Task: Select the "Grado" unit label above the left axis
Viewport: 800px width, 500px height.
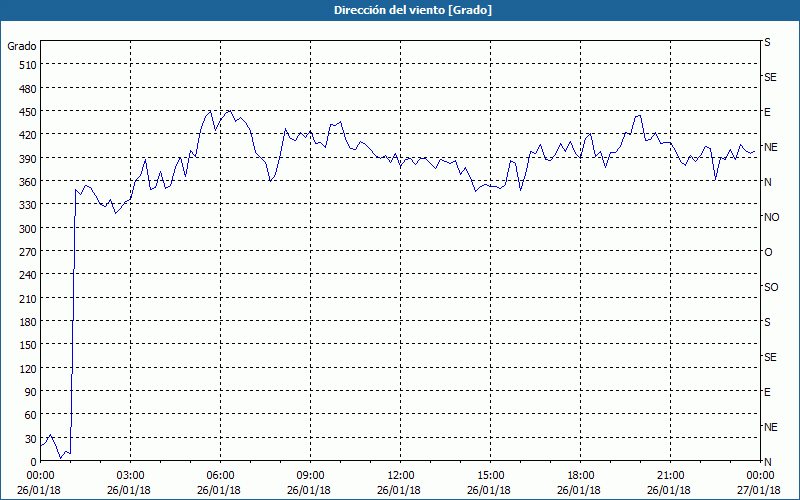Action: [x=22, y=46]
